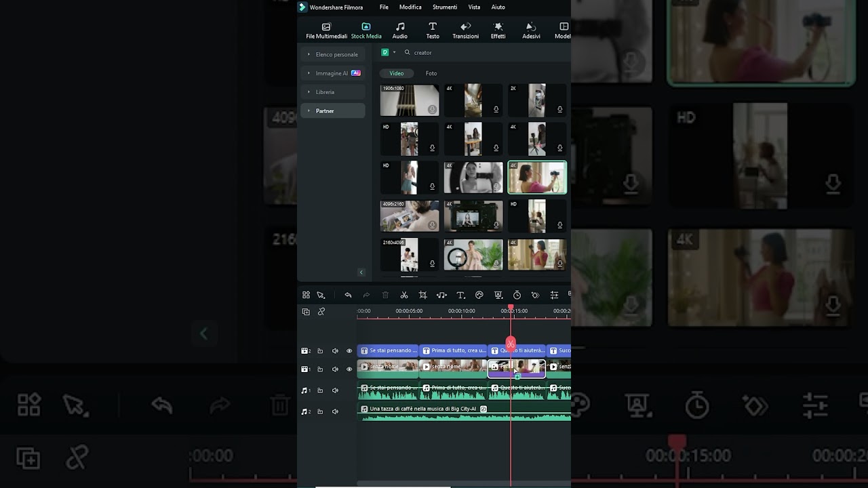The image size is (868, 488).
Task: Mute audio track 1
Action: click(335, 390)
